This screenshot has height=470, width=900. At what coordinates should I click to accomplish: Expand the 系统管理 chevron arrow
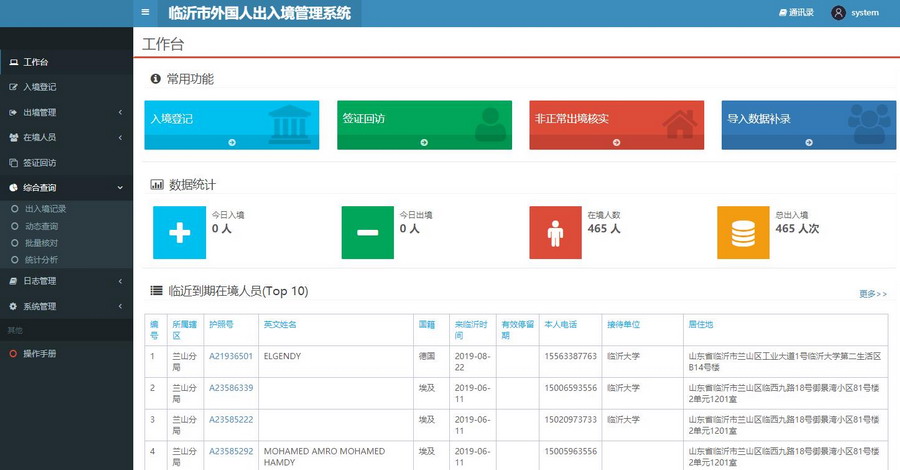(x=120, y=306)
